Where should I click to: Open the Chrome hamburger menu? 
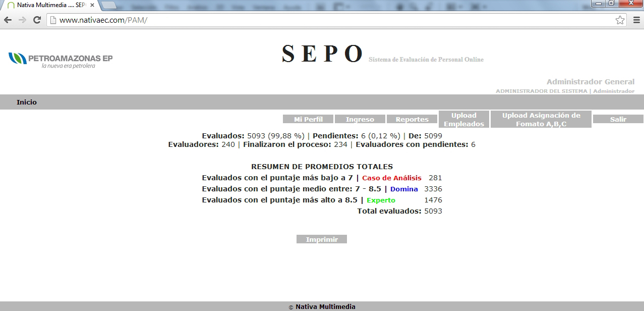(x=636, y=20)
